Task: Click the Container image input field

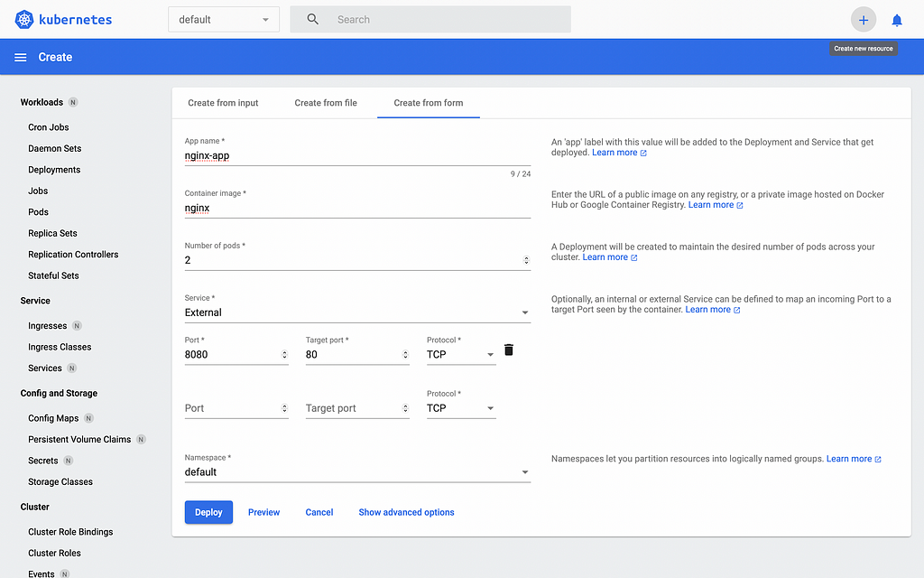Action: [357, 209]
